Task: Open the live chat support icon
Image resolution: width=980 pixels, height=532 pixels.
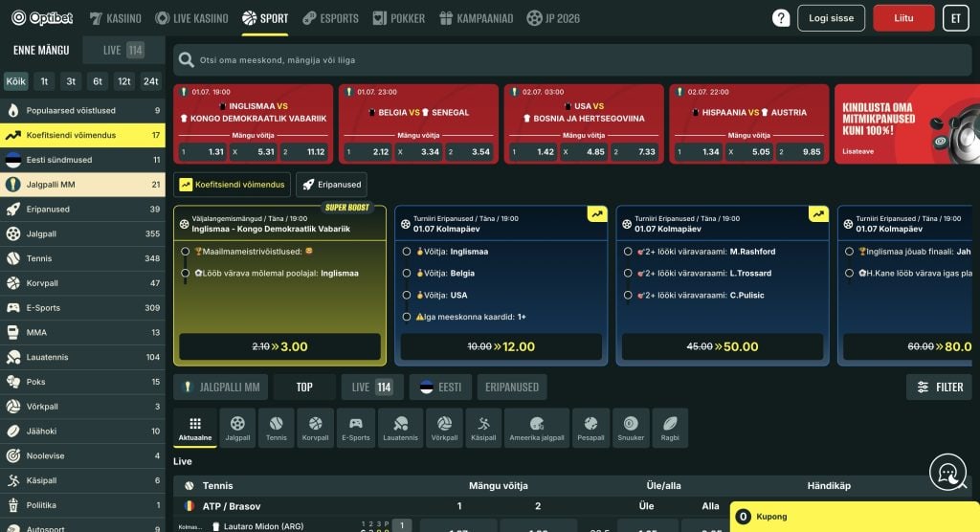Action: (x=947, y=472)
